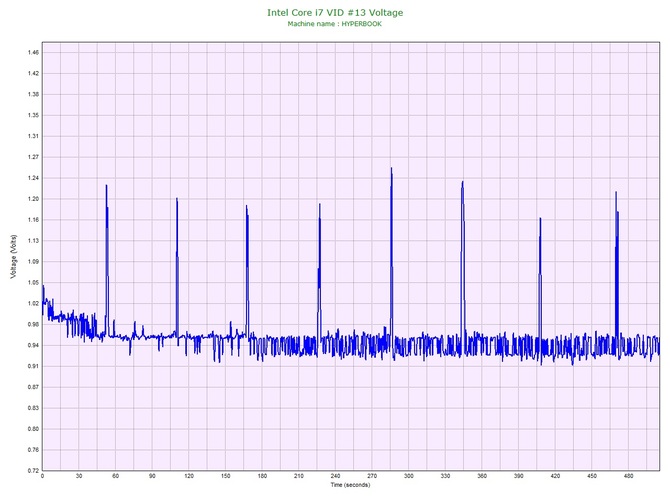Image resolution: width=670 pixels, height=502 pixels.
Task: Select the 0.83 voltage tick label
Action: point(33,408)
